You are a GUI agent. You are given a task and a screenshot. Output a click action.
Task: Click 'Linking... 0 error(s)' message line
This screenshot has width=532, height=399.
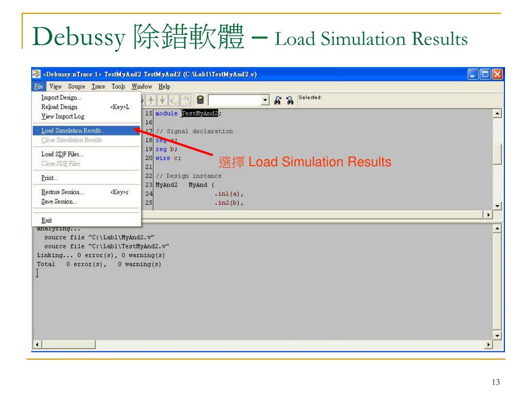point(101,255)
